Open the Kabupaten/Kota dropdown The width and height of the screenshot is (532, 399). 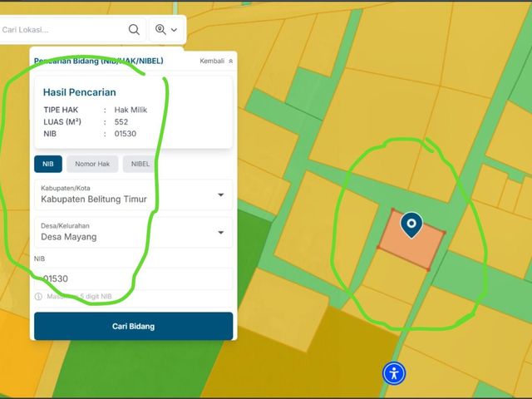coord(133,195)
